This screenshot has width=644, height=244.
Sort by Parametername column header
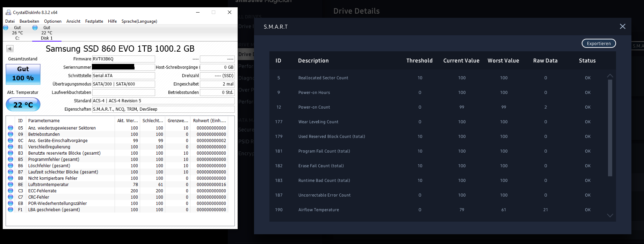(71, 121)
